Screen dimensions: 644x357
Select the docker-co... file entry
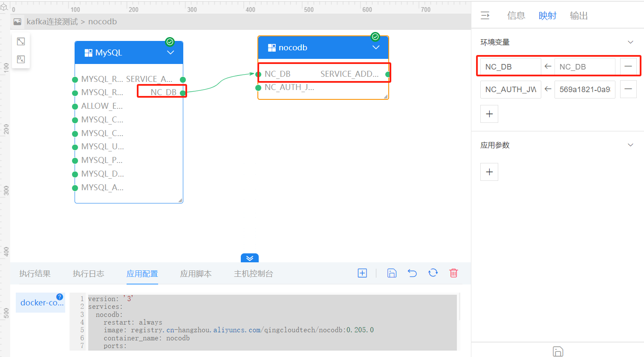pos(40,303)
